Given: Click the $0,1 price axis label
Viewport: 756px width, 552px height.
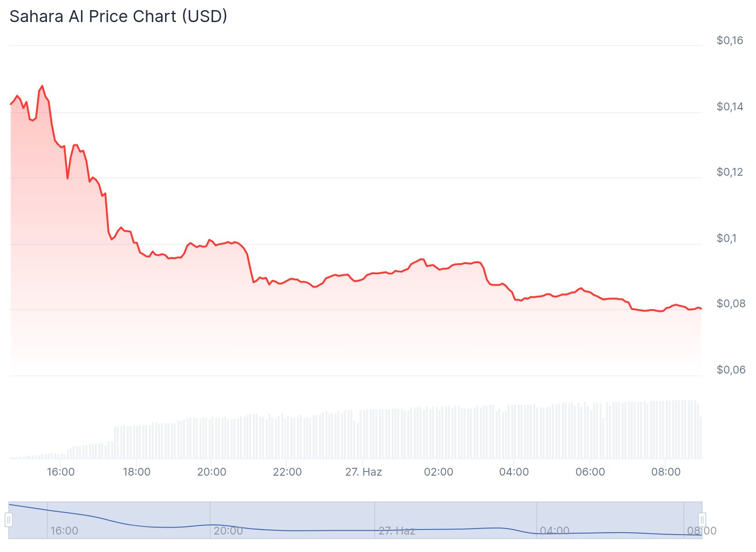Looking at the screenshot, I should tap(726, 238).
